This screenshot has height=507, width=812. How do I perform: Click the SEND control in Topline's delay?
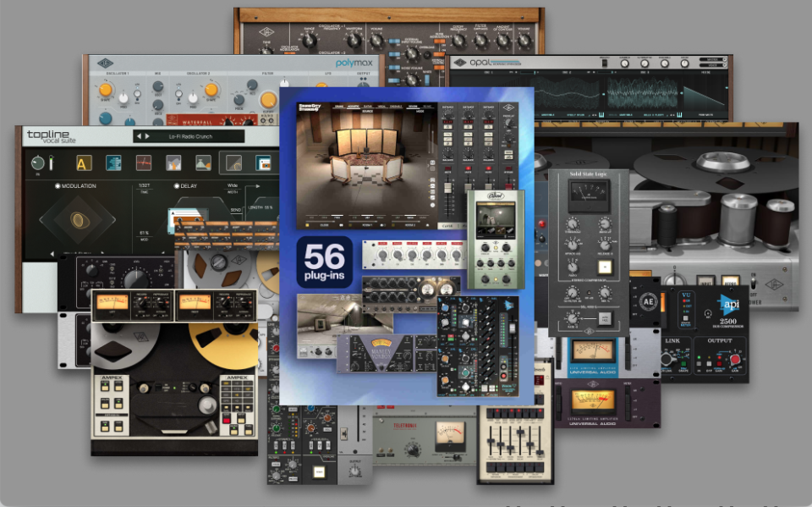(235, 210)
